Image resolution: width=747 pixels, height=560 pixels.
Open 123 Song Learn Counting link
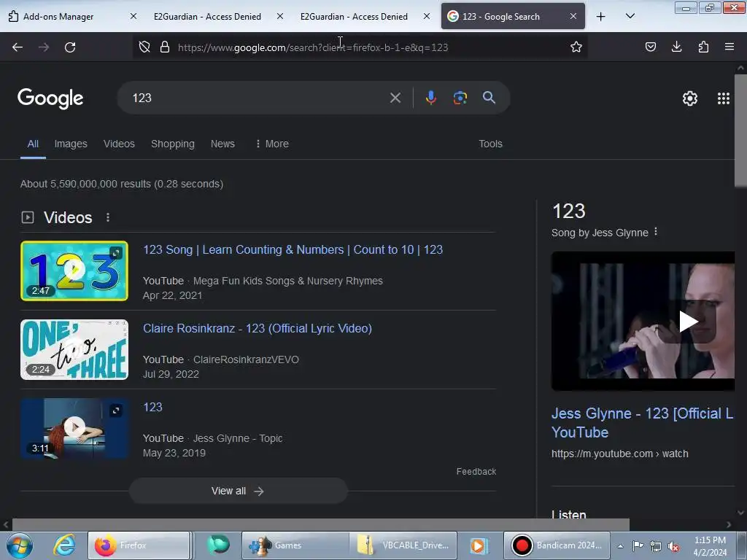[x=293, y=249]
